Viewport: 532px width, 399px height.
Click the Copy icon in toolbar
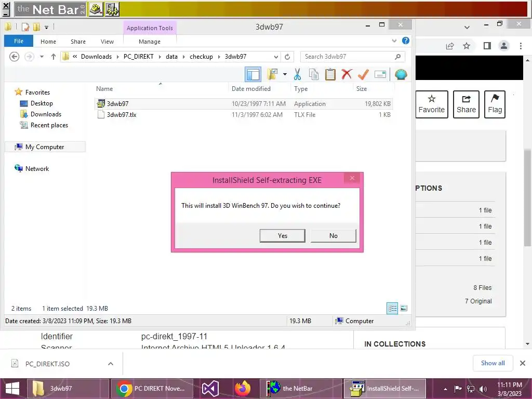pos(314,74)
